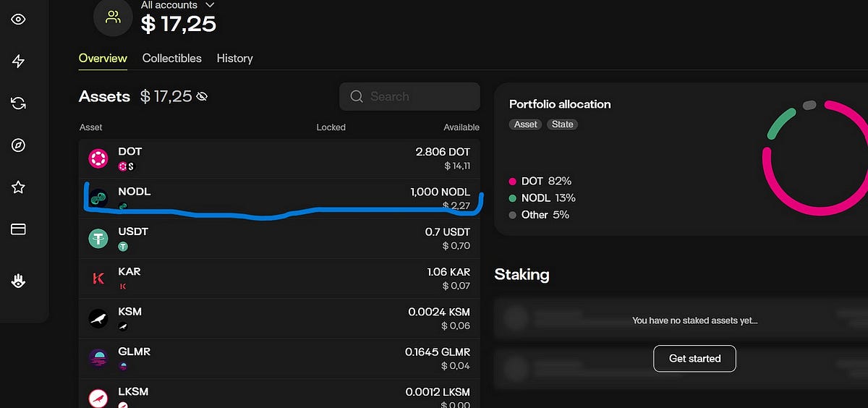Expand the USDT asset row
This screenshot has height=408, width=868.
[278, 239]
